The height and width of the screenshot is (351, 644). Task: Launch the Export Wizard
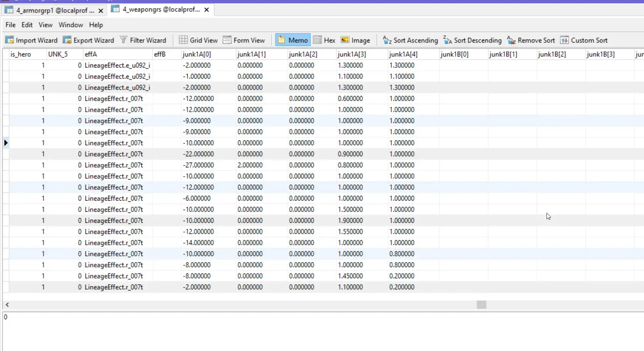click(x=89, y=40)
